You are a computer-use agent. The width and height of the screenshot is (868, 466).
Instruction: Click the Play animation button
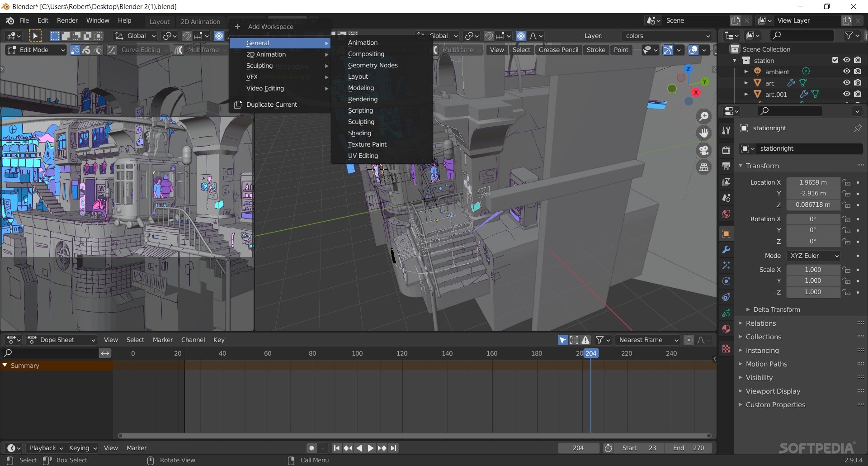point(370,448)
